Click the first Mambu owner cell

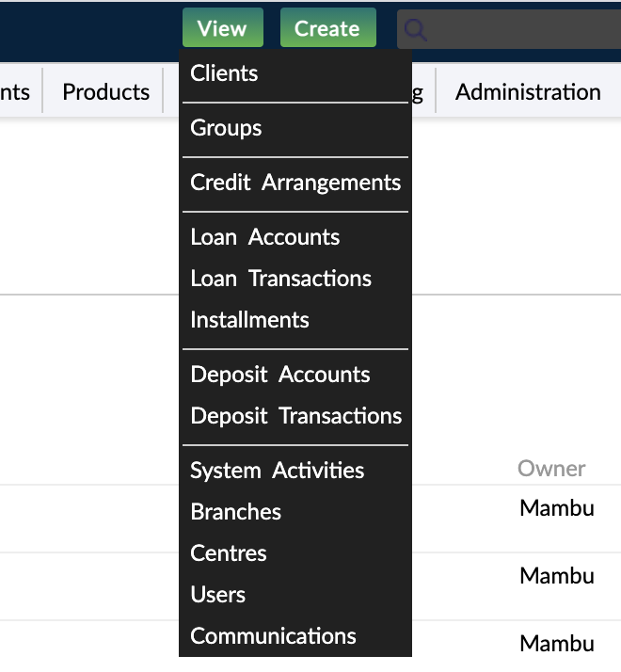(x=557, y=508)
